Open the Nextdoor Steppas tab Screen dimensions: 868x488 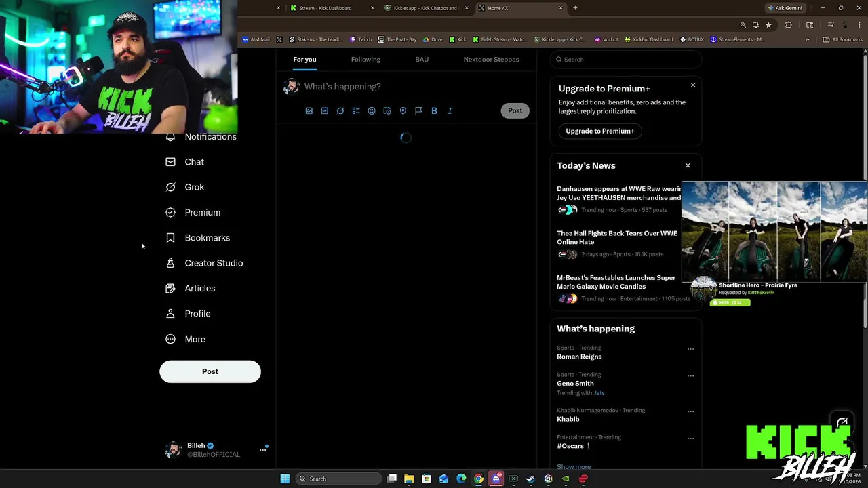tap(491, 59)
